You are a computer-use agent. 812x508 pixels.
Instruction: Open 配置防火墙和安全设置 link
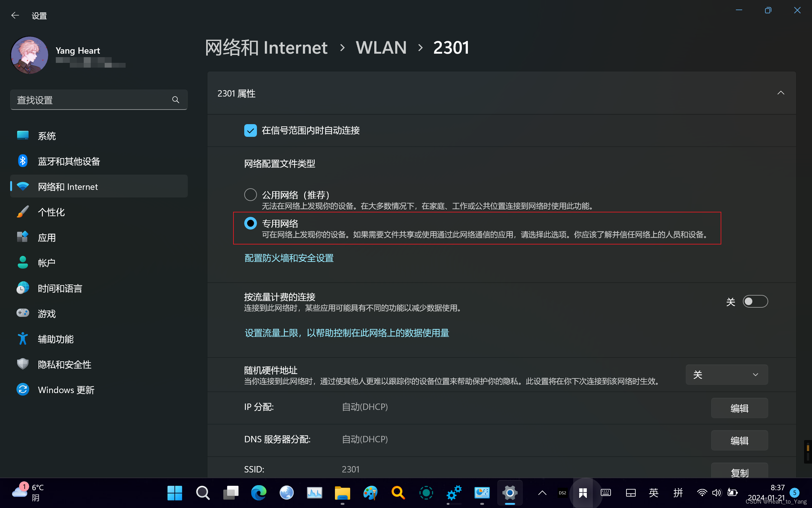pyautogui.click(x=289, y=258)
